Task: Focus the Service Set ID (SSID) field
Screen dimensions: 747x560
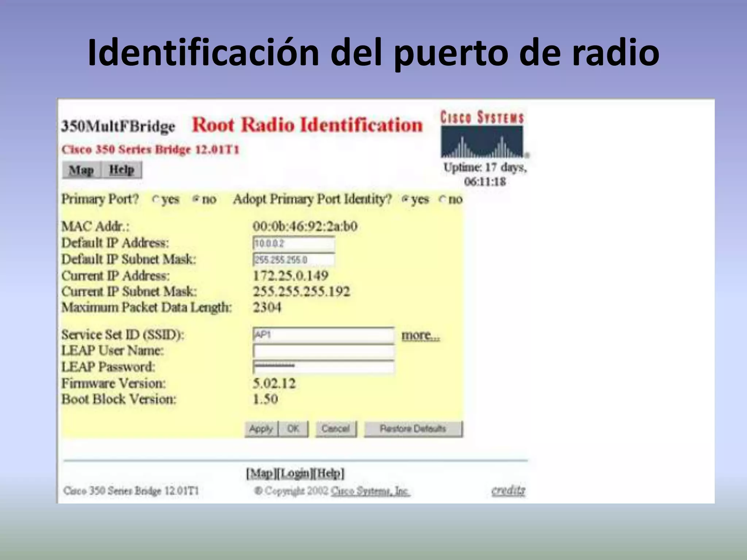Action: (324, 335)
